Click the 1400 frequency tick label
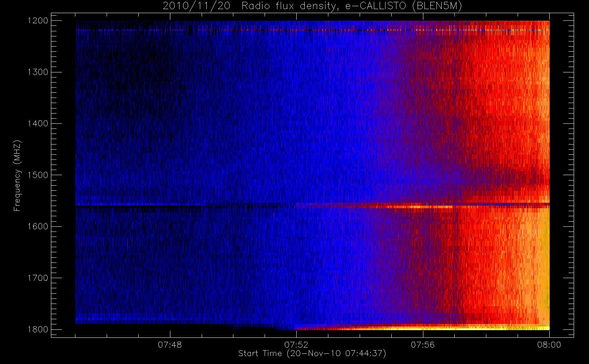Viewport: 589px width, 364px height. pos(38,124)
